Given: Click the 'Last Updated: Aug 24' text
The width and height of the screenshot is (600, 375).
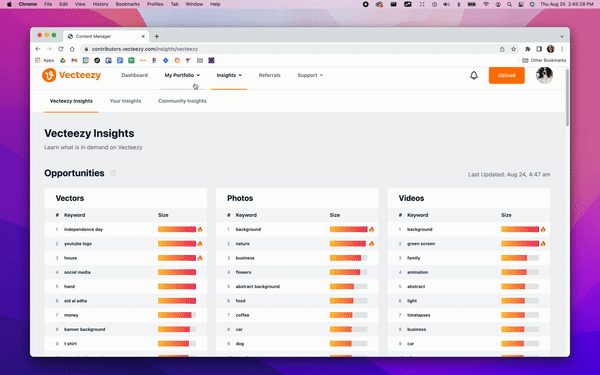Looking at the screenshot, I should [509, 174].
